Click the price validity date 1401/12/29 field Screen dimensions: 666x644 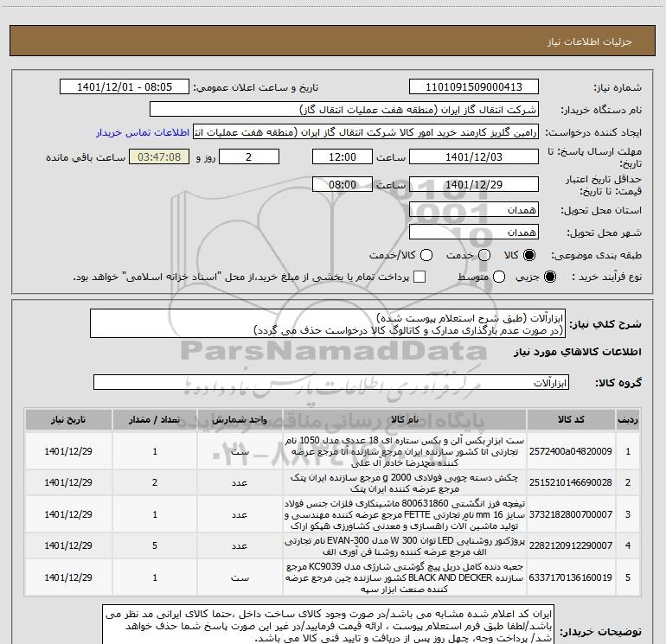pyautogui.click(x=474, y=184)
